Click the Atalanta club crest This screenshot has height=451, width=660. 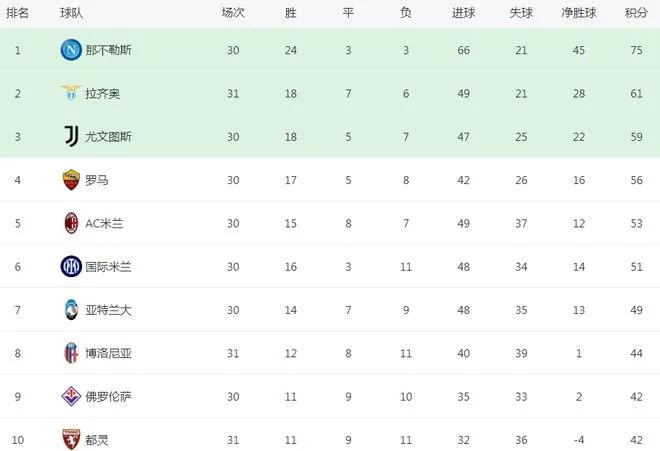coord(70,310)
